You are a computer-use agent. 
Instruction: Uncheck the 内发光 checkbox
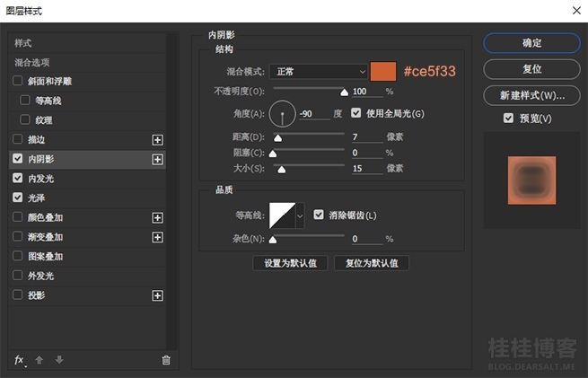[x=17, y=178]
